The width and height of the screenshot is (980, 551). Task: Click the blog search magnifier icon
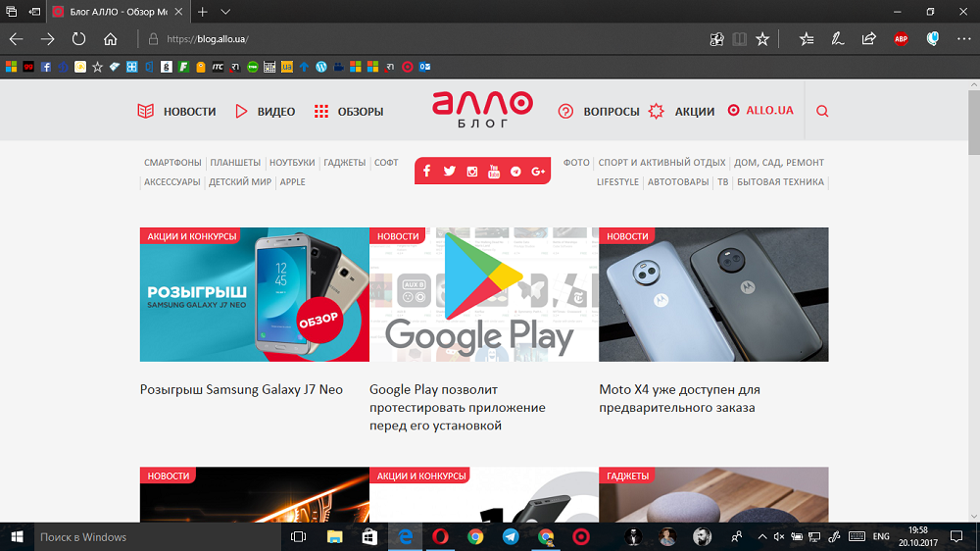click(x=822, y=112)
